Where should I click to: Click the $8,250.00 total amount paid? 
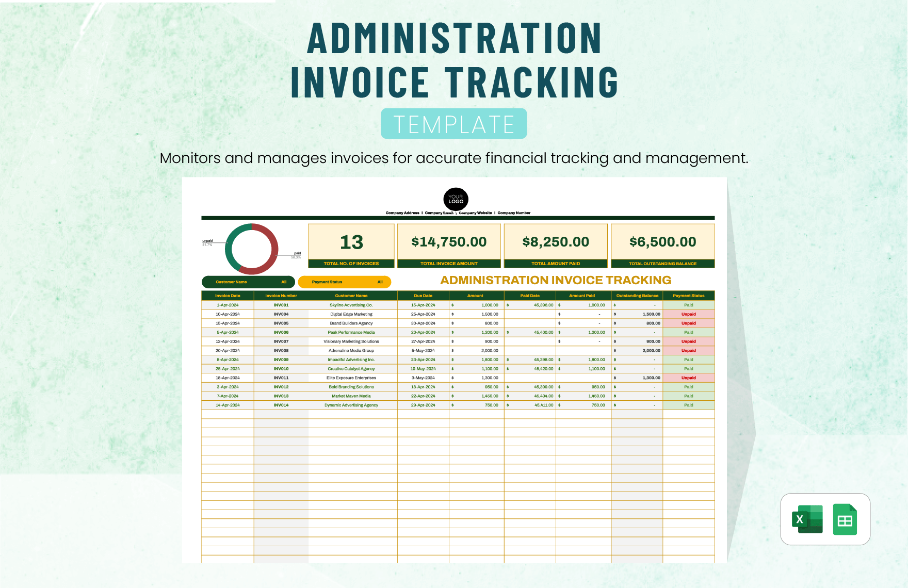click(556, 242)
